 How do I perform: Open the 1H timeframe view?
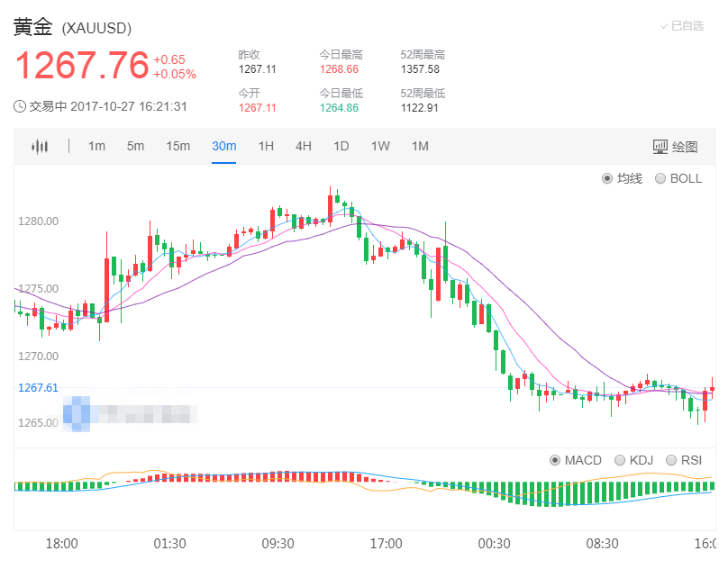265,145
